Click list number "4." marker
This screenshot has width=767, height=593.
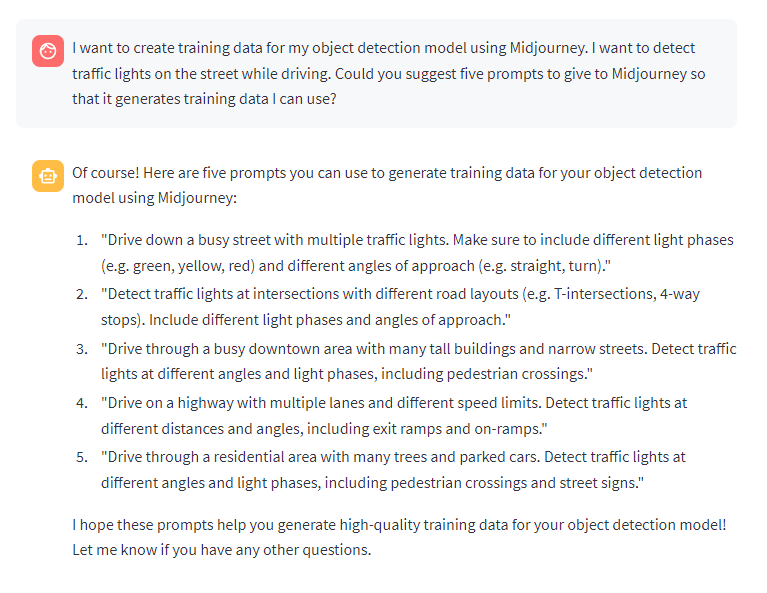point(82,403)
